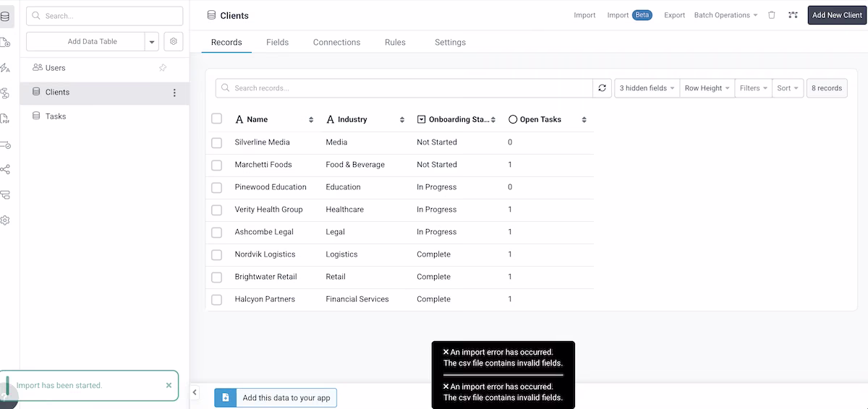Image resolution: width=868 pixels, height=409 pixels.
Task: Check the Pinewood Education row checkbox
Action: [216, 188]
